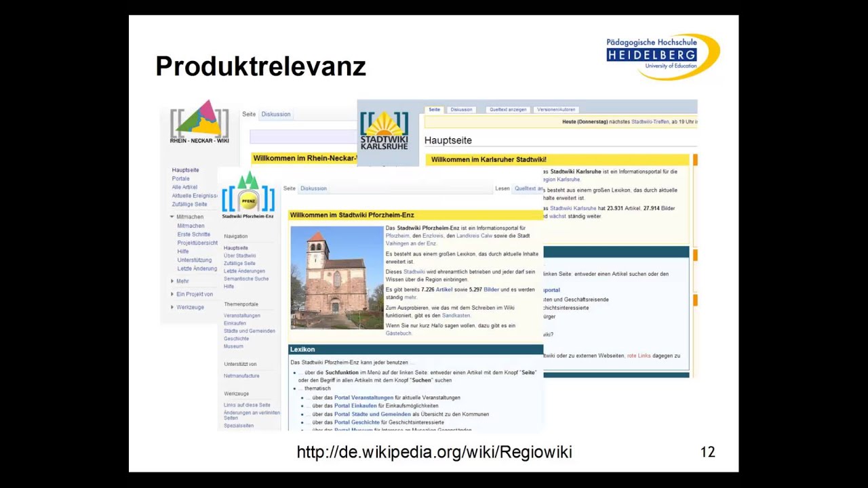The height and width of the screenshot is (488, 868).
Task: Click the 'Stadtwiki Karlsruhe' link before 23.931 Artikel
Action: click(573, 208)
